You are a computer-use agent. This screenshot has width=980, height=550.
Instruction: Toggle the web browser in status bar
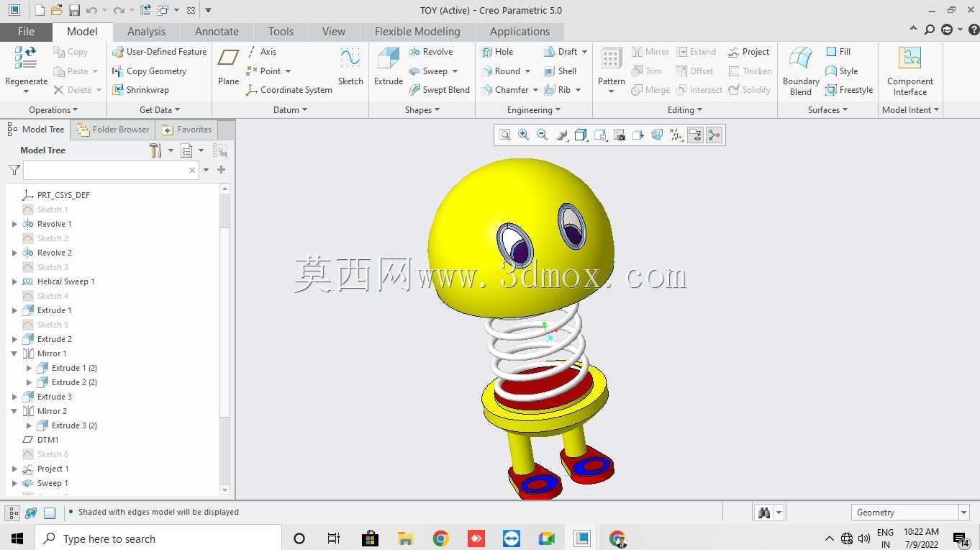(31, 513)
